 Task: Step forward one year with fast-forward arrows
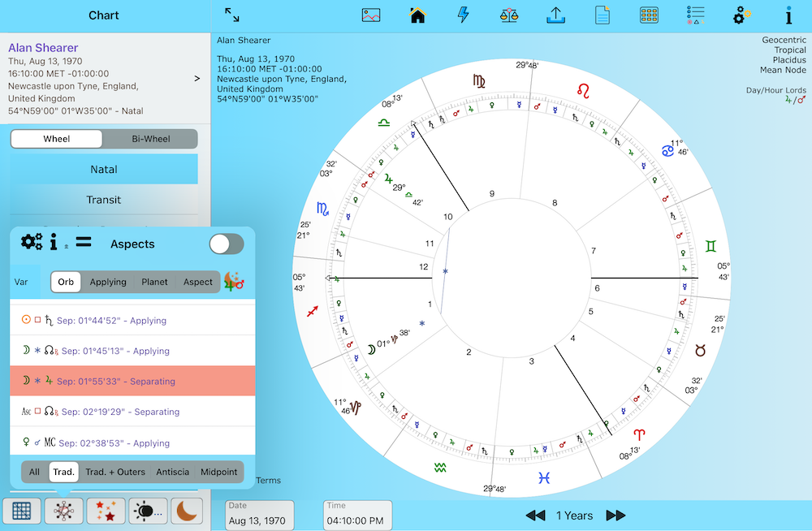616,516
